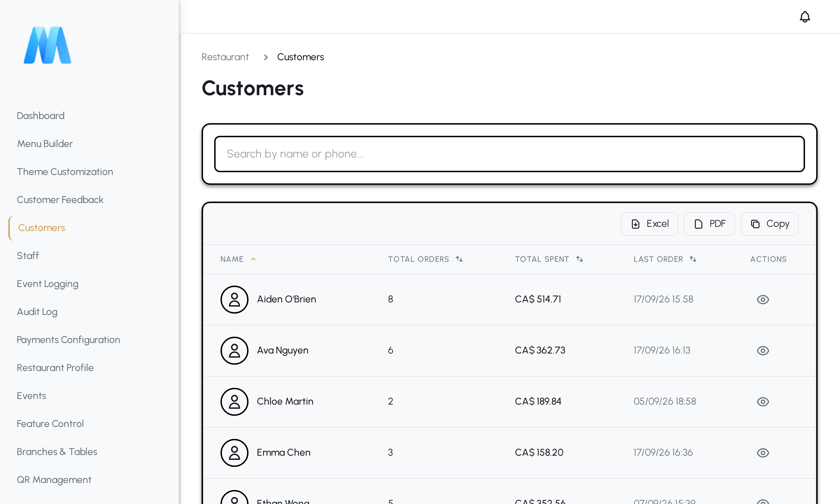Click last order 17/09/26 16:13
The height and width of the screenshot is (504, 840).
tap(662, 350)
